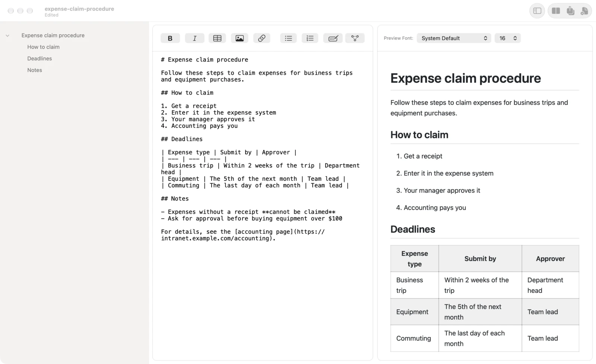
Task: Click the 'Expenses without a receipt' editor line
Action: click(248, 212)
